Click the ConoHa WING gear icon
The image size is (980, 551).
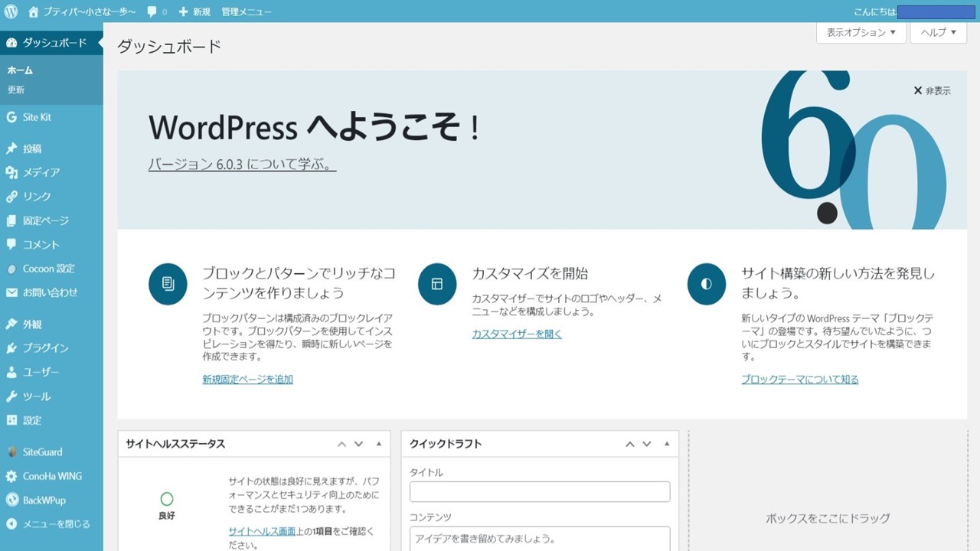[x=11, y=476]
